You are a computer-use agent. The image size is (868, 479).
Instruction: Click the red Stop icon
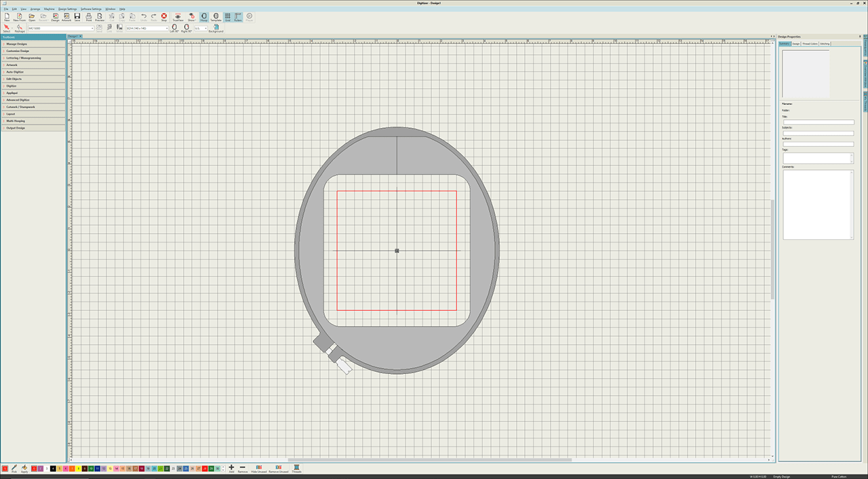coord(164,17)
